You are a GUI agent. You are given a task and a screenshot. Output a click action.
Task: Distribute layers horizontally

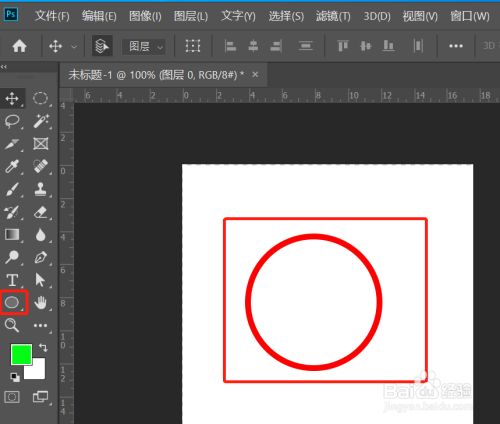click(418, 46)
